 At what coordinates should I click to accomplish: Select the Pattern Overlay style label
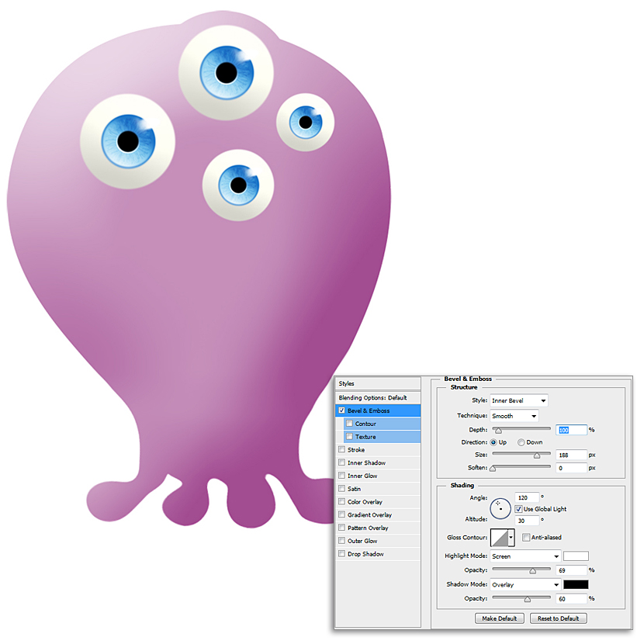(x=368, y=528)
